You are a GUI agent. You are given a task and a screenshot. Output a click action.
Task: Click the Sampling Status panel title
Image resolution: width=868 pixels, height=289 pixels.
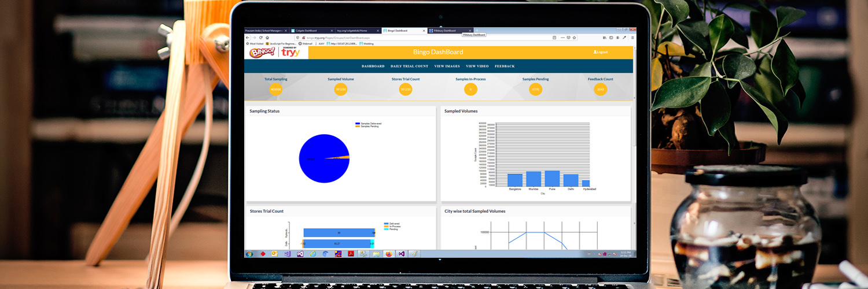point(264,111)
